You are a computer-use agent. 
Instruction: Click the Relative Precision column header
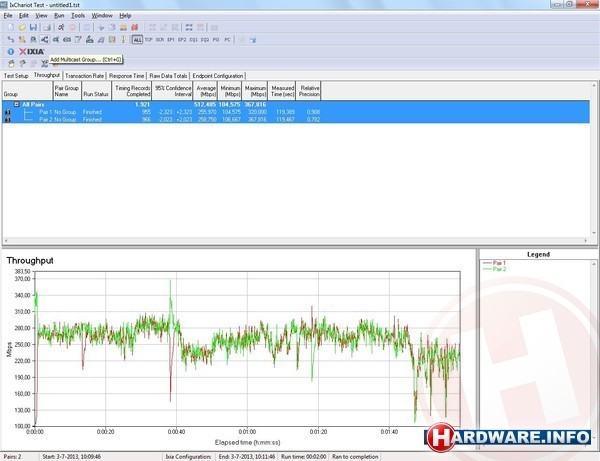pyautogui.click(x=310, y=90)
